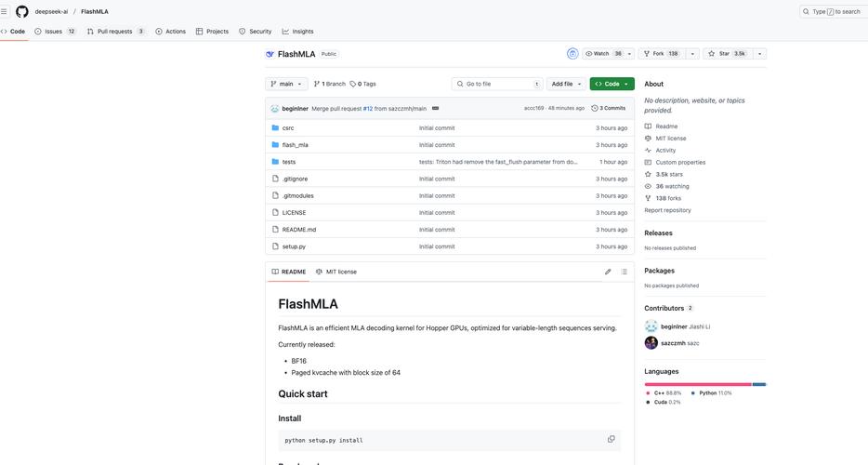This screenshot has height=465, width=868.
Task: Expand the Star lists caret
Action: (759, 54)
